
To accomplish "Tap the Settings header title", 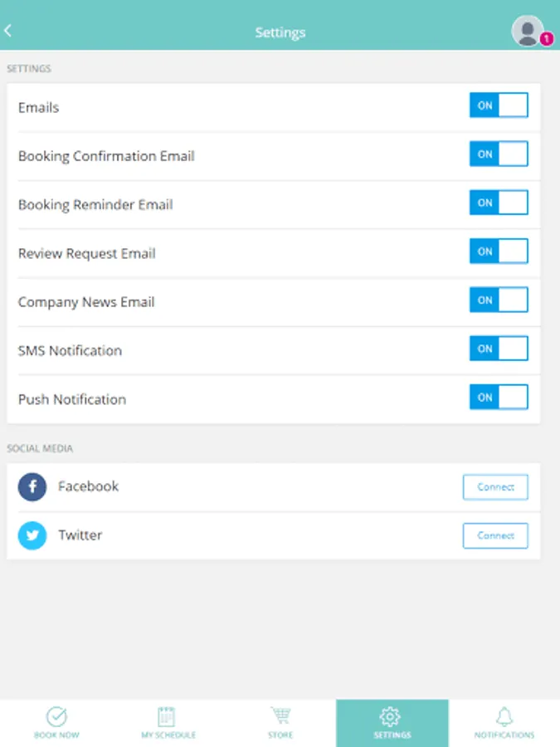I will click(280, 32).
